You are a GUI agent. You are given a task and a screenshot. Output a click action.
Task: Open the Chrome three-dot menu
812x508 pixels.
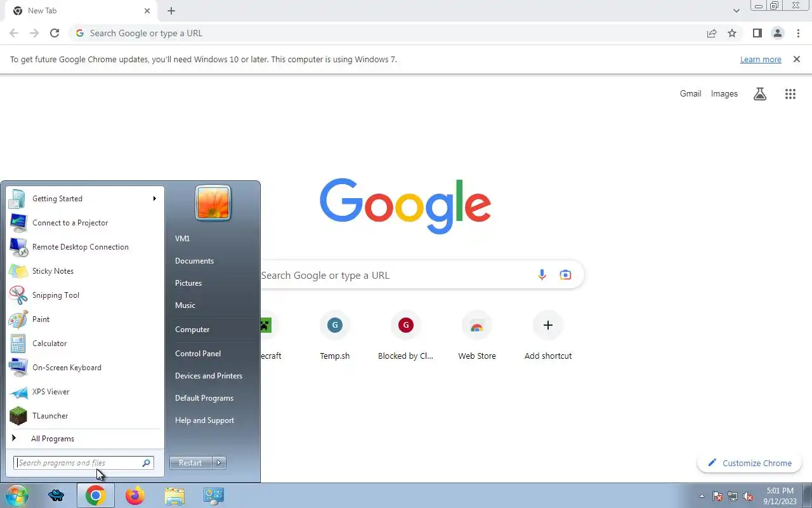[x=797, y=33]
